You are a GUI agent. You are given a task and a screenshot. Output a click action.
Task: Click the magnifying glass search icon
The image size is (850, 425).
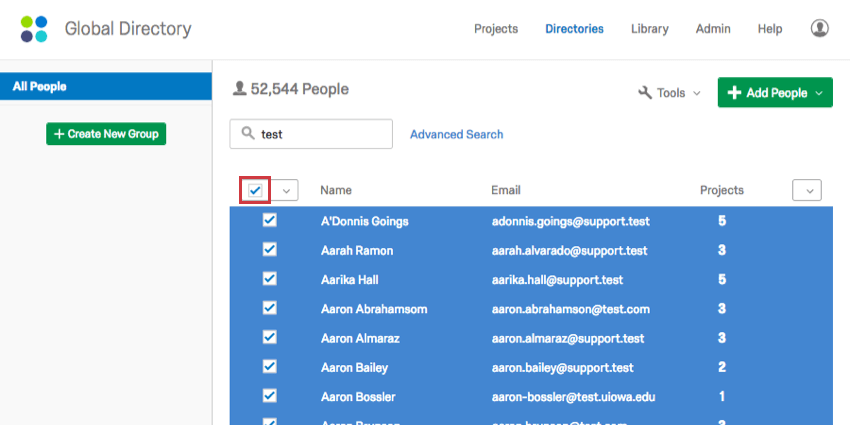(x=246, y=134)
